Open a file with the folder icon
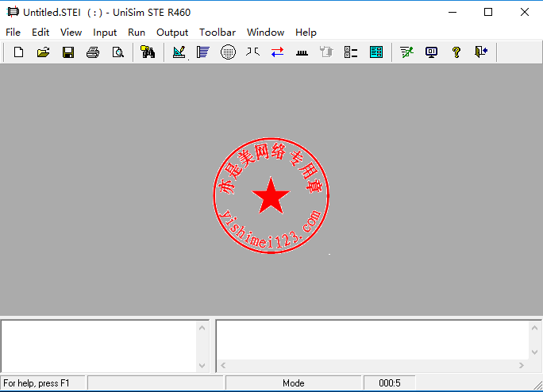Image resolution: width=543 pixels, height=392 pixels. pos(44,52)
